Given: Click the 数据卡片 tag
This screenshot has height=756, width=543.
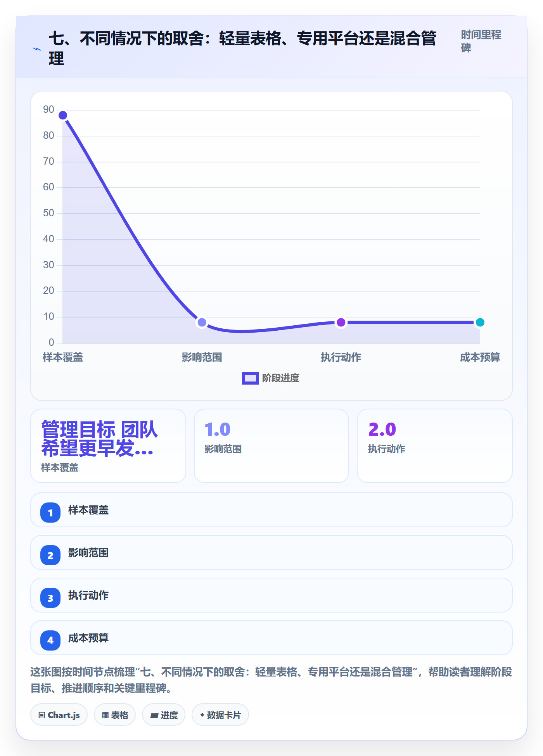Looking at the screenshot, I should pyautogui.click(x=220, y=715).
